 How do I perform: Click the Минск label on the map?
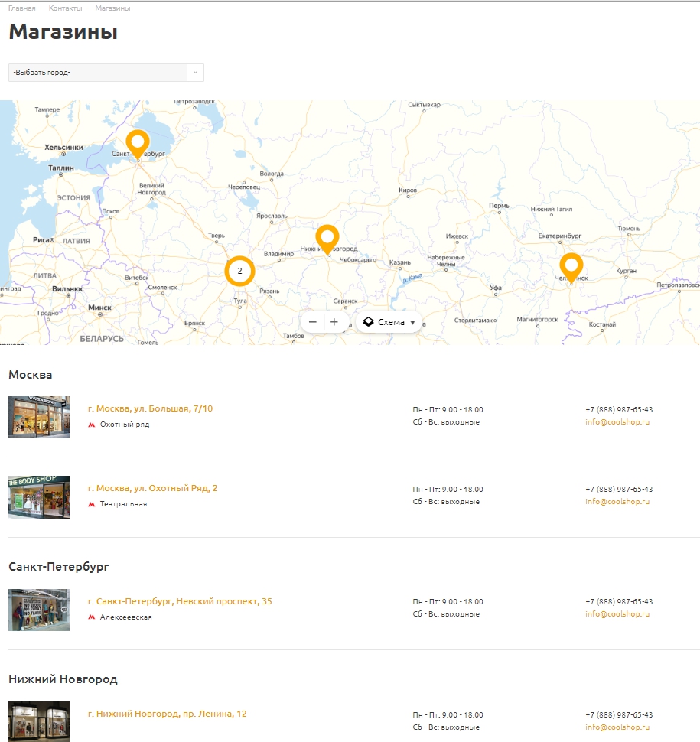click(100, 307)
